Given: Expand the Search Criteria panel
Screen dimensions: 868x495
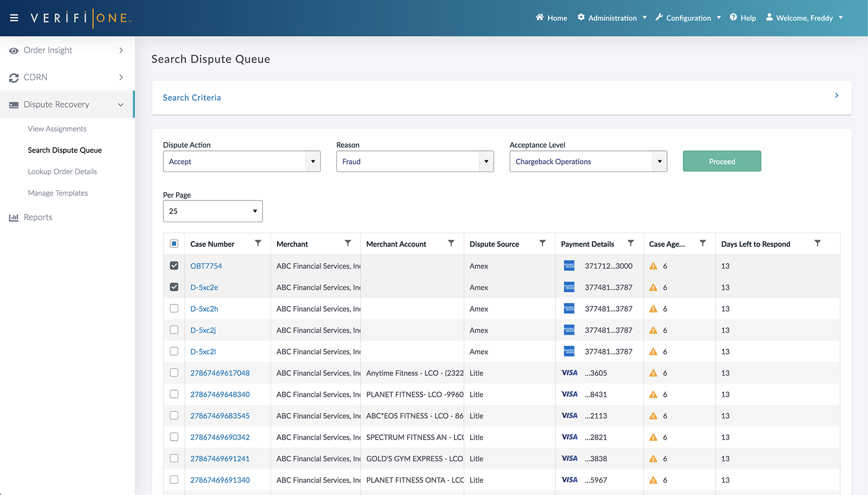Looking at the screenshot, I should 836,96.
